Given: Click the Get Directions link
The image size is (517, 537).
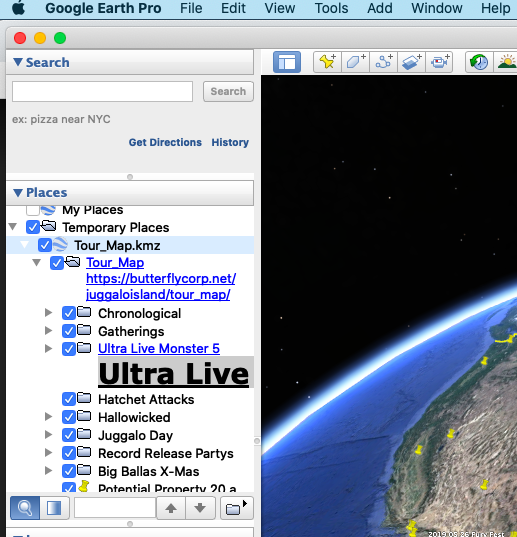Looking at the screenshot, I should [x=165, y=142].
